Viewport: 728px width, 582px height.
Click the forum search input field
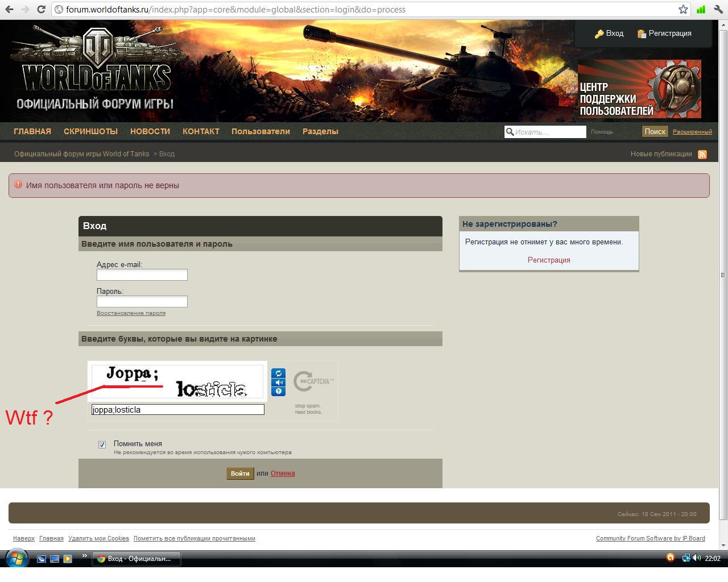(x=545, y=132)
